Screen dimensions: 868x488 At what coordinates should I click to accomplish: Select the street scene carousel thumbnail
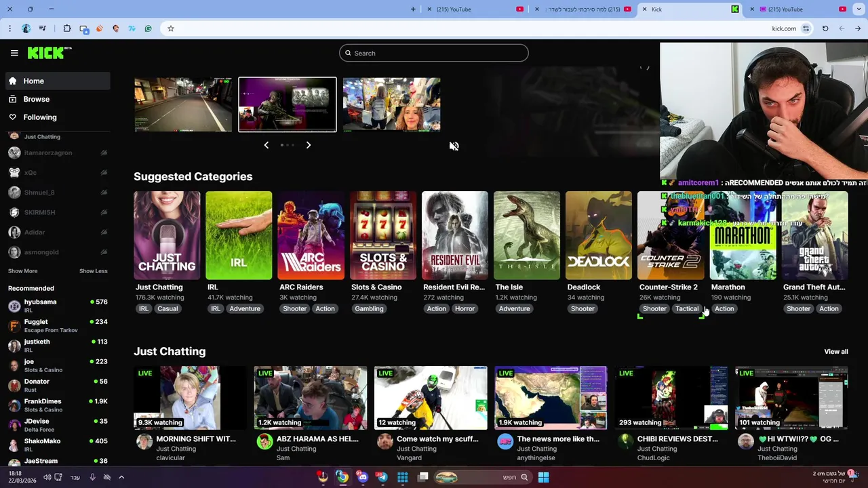(x=183, y=104)
